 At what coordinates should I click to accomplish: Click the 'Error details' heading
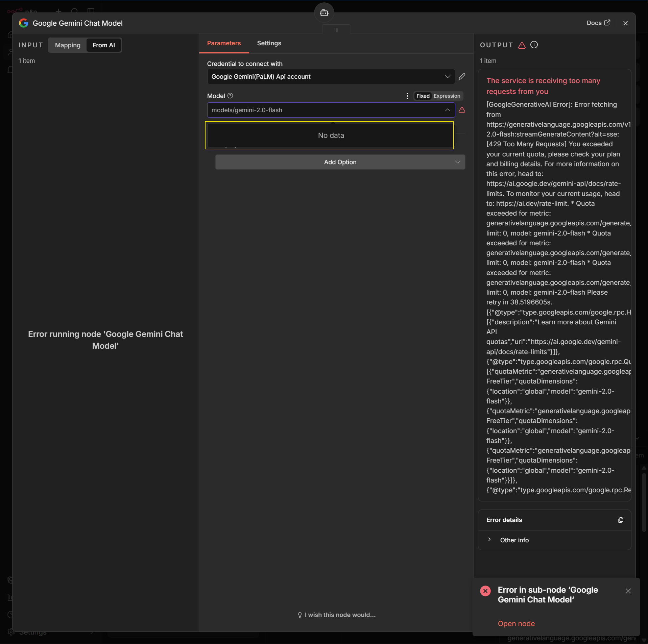(504, 520)
